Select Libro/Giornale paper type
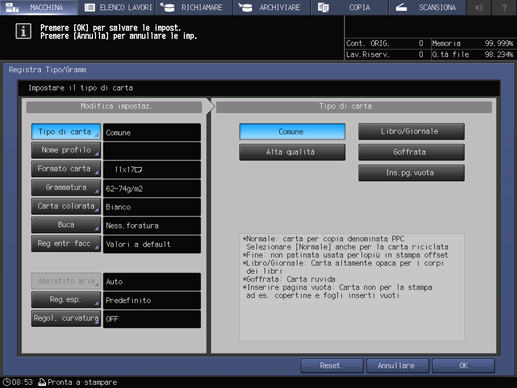517x388 pixels. tap(411, 132)
